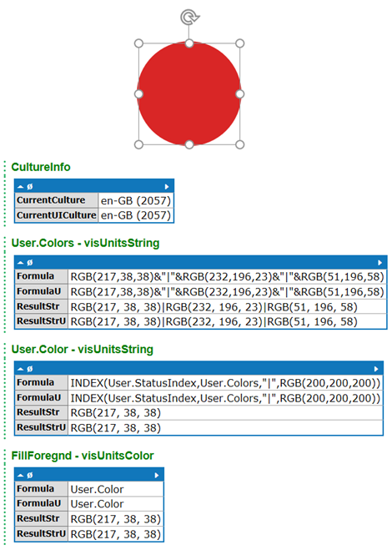The width and height of the screenshot is (392, 550).
Task: Click the bottom-middle handle of the circle
Action: click(189, 144)
